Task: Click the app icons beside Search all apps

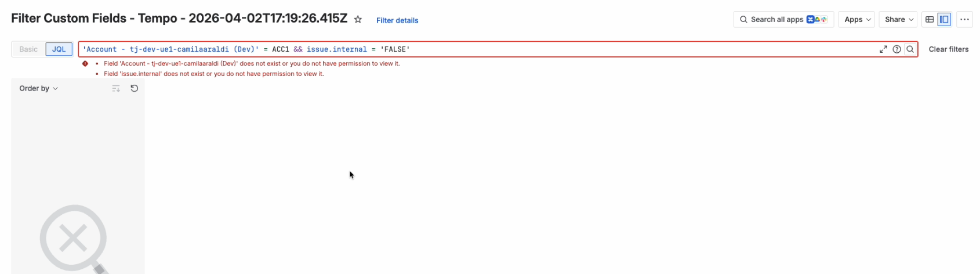Action: pos(817,19)
